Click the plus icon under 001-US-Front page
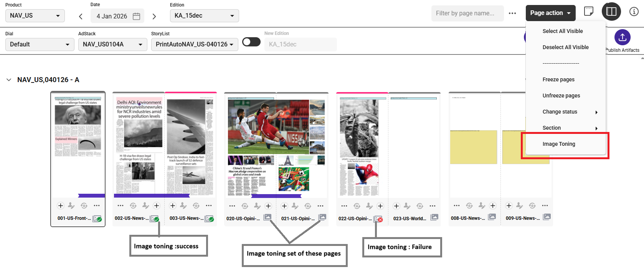This screenshot has height=277, width=644. click(61, 206)
